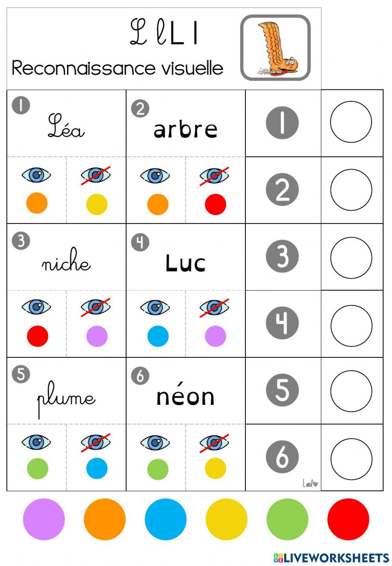Select the empty answer circle for row 1

click(x=351, y=122)
